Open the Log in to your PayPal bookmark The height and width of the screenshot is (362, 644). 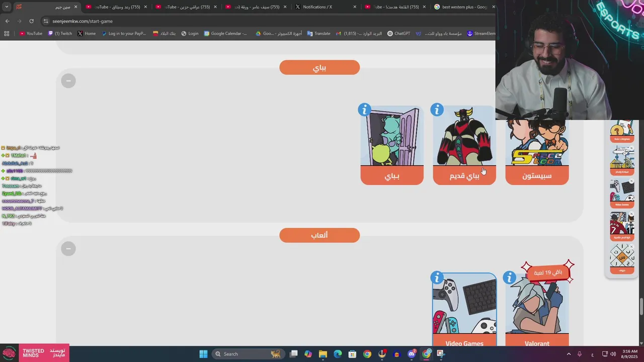point(124,34)
